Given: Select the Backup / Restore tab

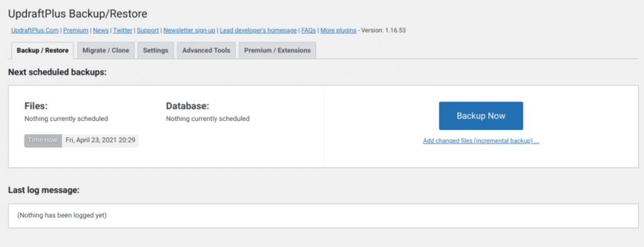Looking at the screenshot, I should pos(42,50).
